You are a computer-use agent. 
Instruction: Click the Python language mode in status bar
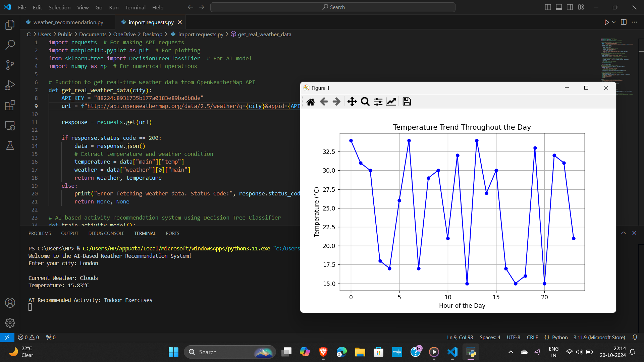click(x=559, y=337)
